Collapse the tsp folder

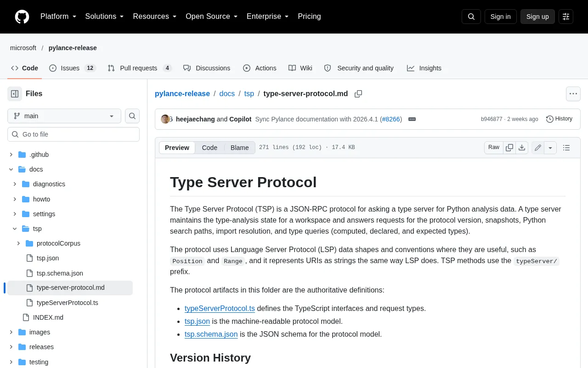15,229
